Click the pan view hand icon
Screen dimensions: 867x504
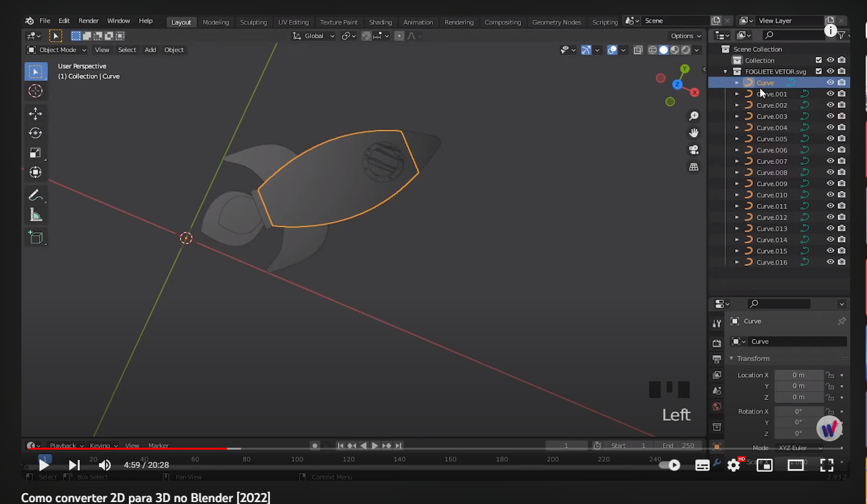point(693,133)
